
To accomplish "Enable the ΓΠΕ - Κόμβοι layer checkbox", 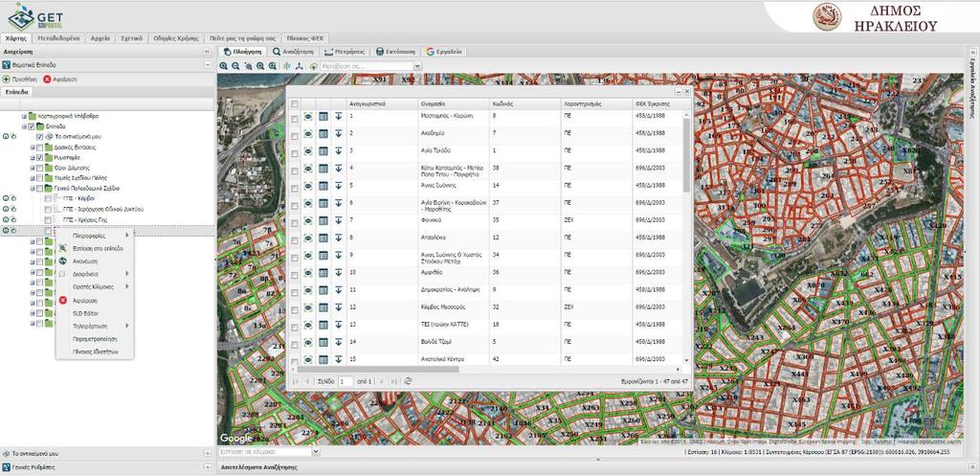I will pyautogui.click(x=48, y=198).
